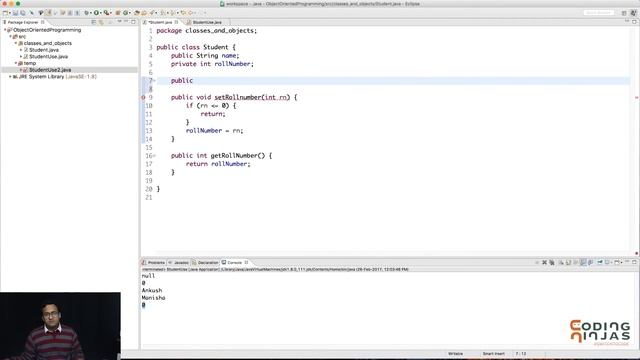The image size is (640, 360).
Task: Collapse the fold marker at line 16
Action: coord(154,156)
